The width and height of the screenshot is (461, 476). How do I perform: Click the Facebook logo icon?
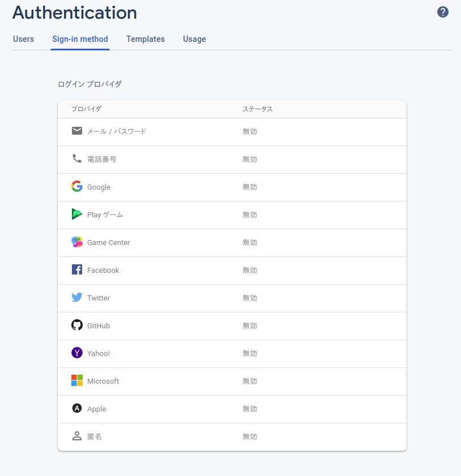point(77,269)
